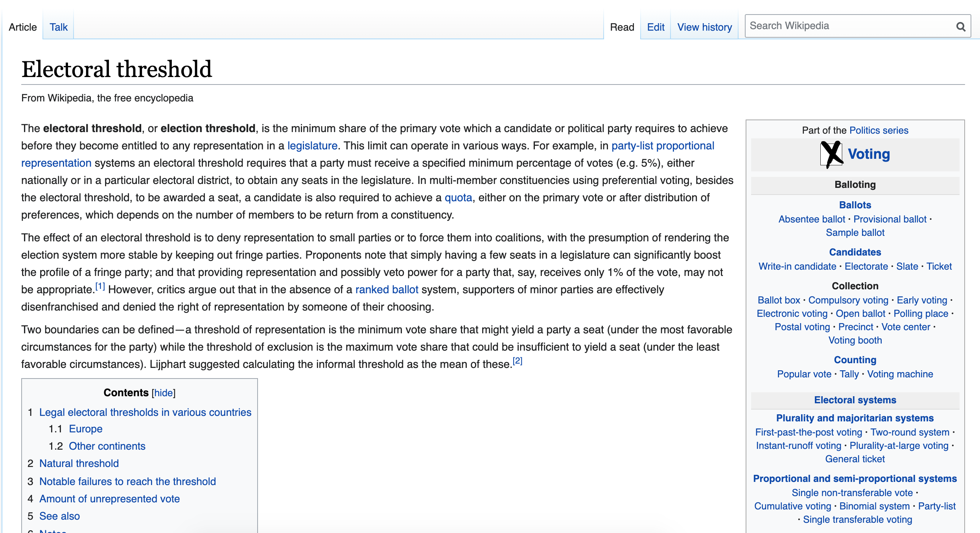Open Polling place link

[x=921, y=314]
